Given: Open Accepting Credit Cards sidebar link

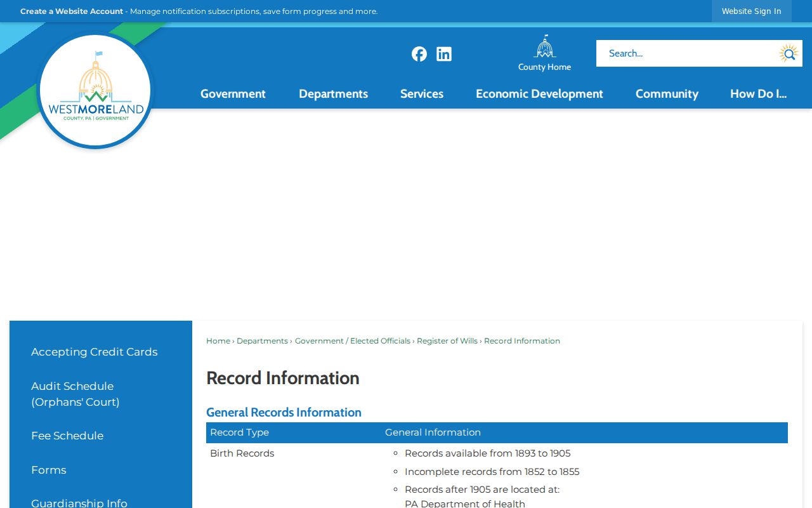Looking at the screenshot, I should 95,352.
